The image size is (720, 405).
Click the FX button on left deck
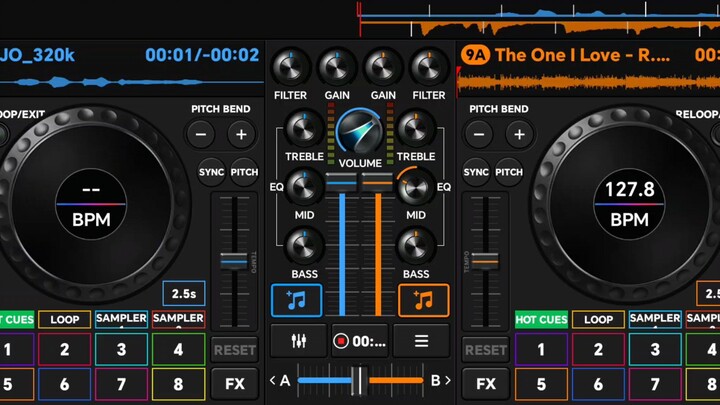[x=235, y=384]
